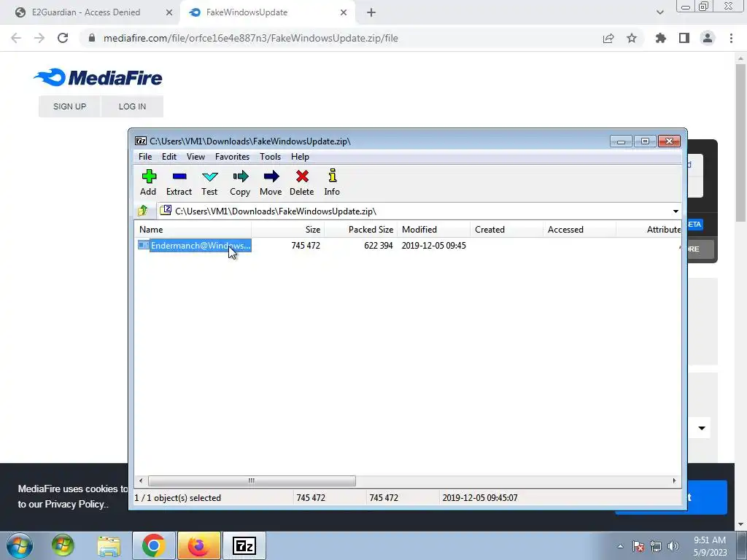Click the Extract toolbar icon
The image size is (747, 560).
(x=179, y=182)
